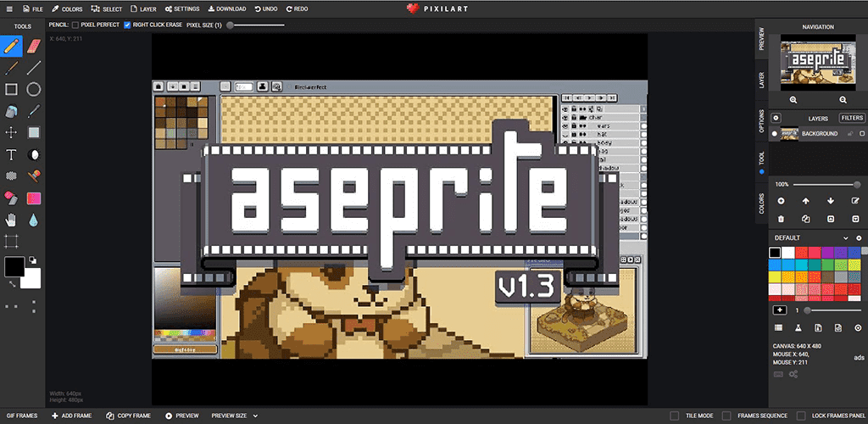Pick the Blur water drop tool
Image resolution: width=868 pixels, height=424 pixels.
(x=34, y=220)
